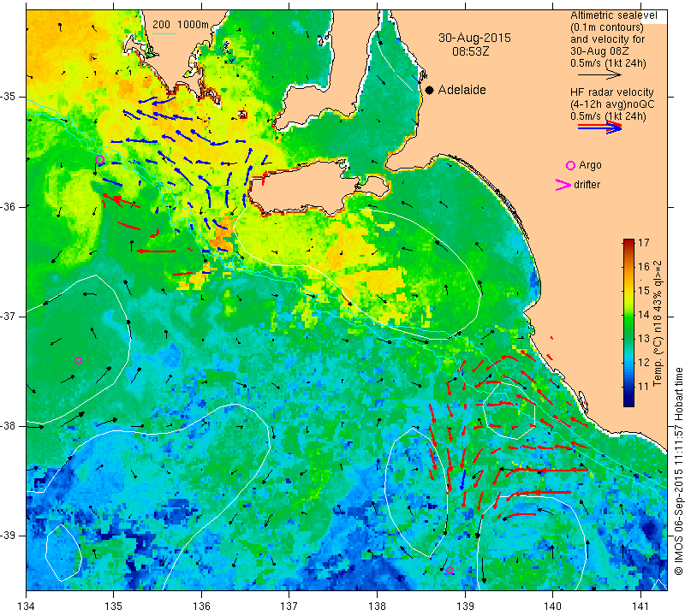Click the colorbar tick label '15'
Screen dimensions: 685x616
coord(644,290)
